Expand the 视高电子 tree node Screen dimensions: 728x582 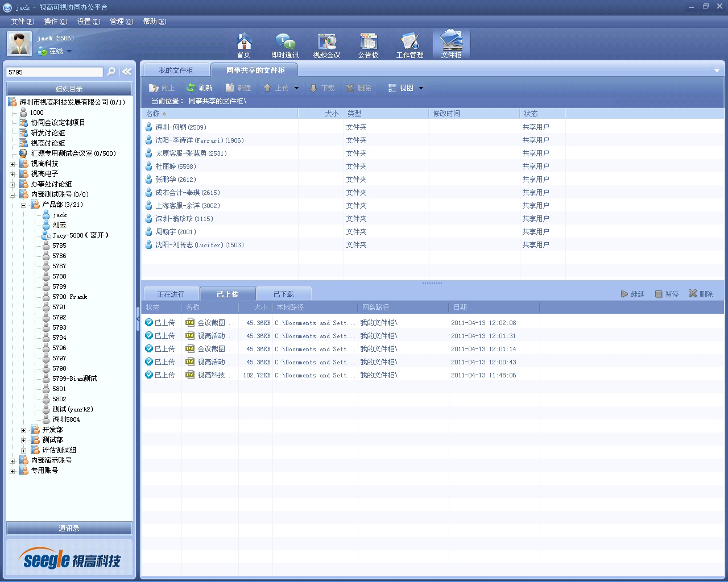point(13,174)
